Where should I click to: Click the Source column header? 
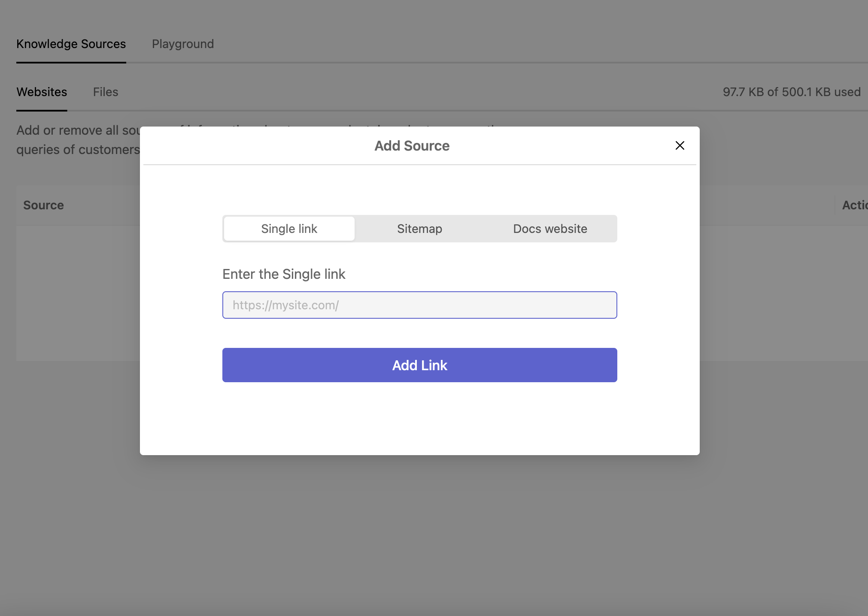coord(43,205)
